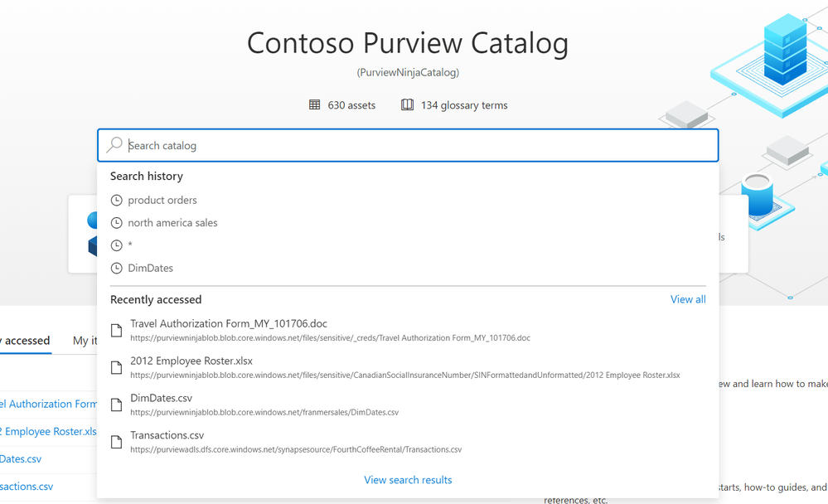
Task: Click the clock icon beside DimDates history entry
Action: tap(116, 269)
